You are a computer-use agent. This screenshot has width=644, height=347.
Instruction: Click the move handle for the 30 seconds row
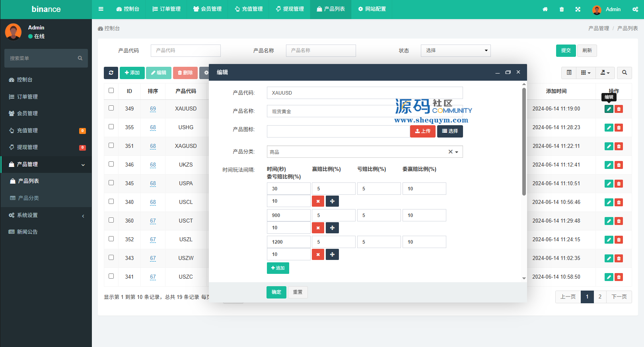(x=332, y=201)
